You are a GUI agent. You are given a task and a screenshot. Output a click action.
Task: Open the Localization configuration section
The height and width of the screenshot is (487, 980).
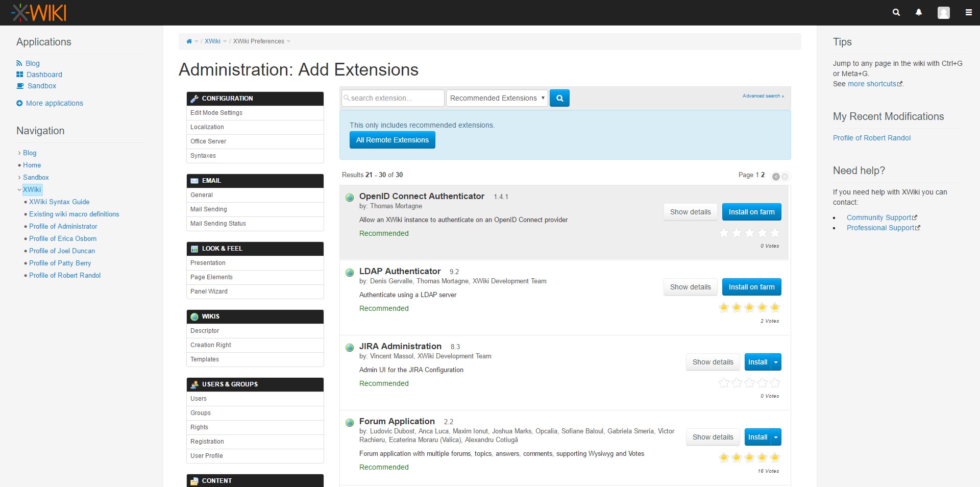click(x=207, y=127)
